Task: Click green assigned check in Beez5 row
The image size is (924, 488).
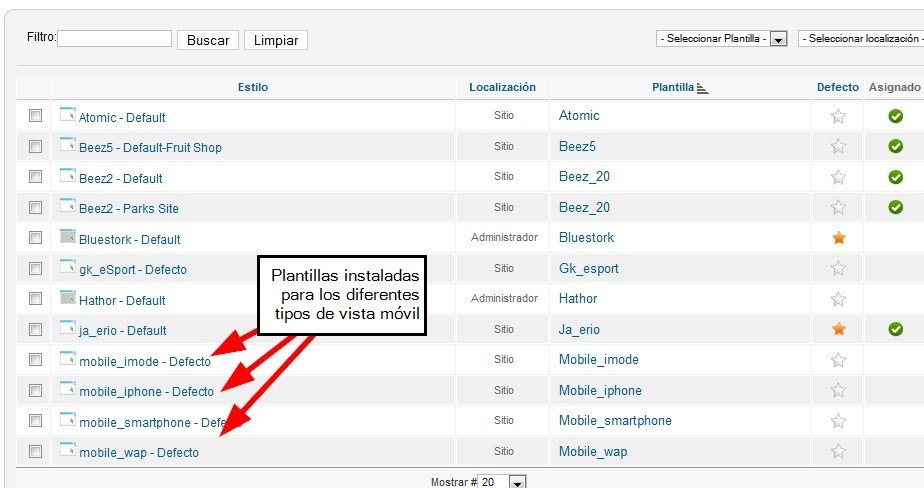Action: point(895,146)
